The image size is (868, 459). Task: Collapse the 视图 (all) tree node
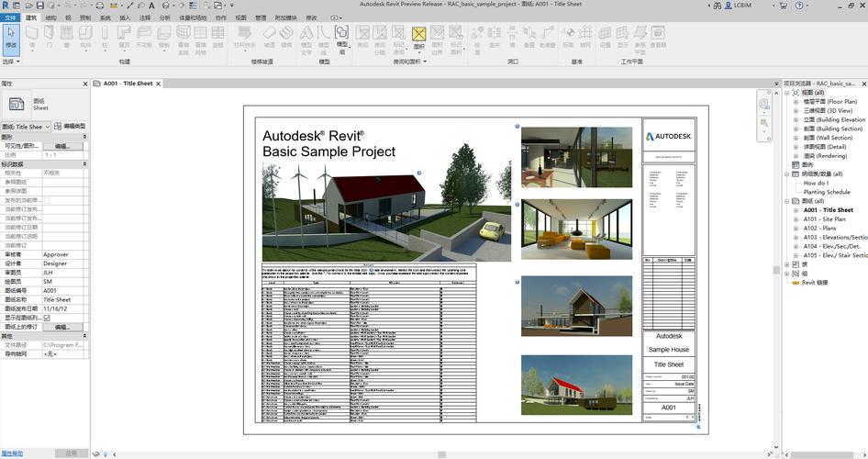point(786,93)
